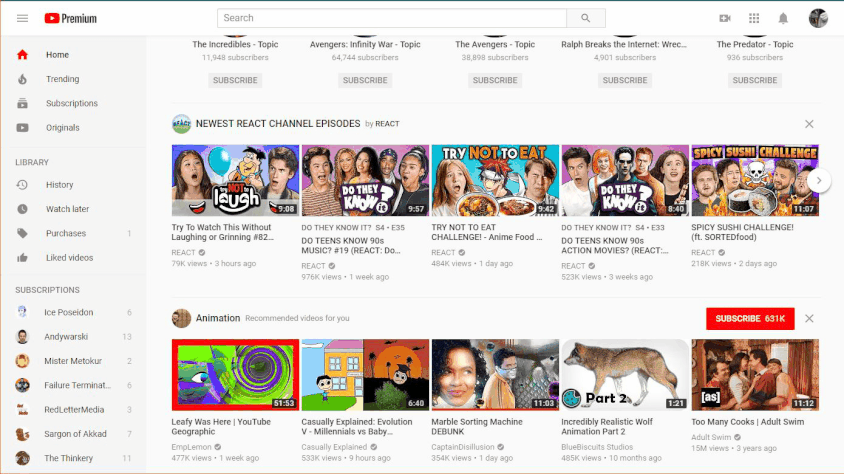
Task: Click the Liked videos thumbs-up icon
Action: click(x=22, y=258)
